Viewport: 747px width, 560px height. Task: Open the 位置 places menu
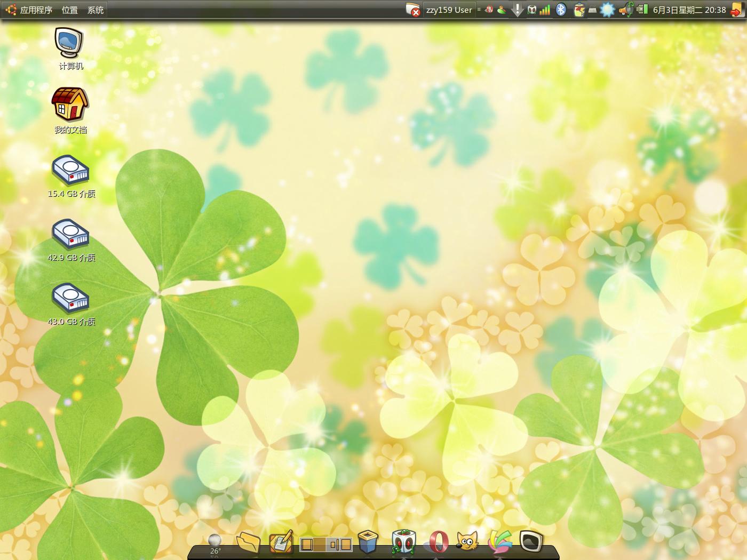[x=69, y=10]
